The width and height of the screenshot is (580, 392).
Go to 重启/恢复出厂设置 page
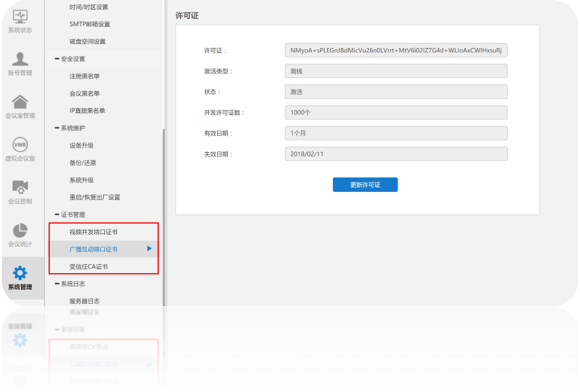95,198
